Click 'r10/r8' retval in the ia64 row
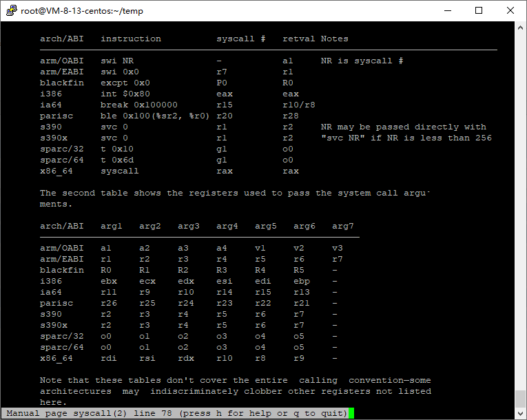Viewport: 527px width, 420px height. tap(299, 105)
